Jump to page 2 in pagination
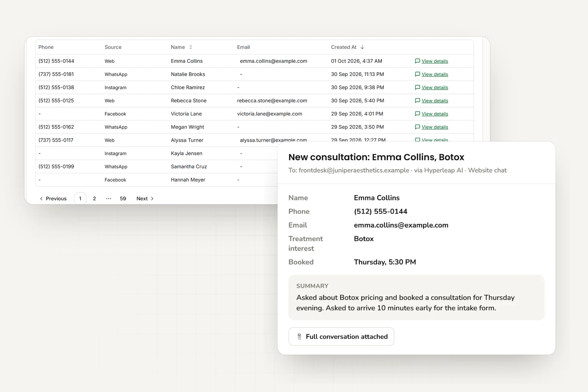588x392 pixels. [94, 198]
